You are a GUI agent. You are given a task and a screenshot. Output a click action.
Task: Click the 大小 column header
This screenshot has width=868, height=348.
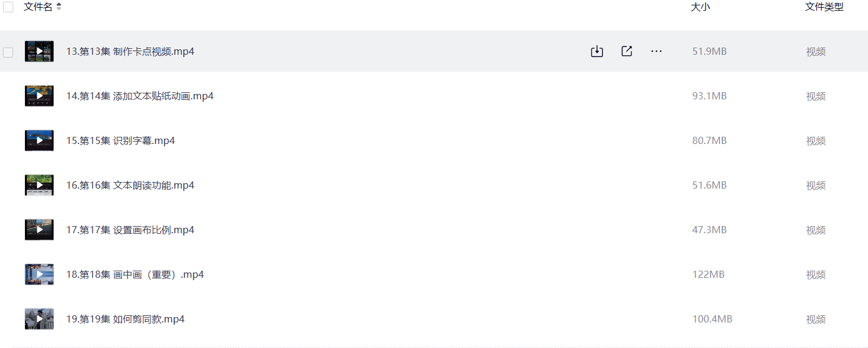pyautogui.click(x=700, y=7)
